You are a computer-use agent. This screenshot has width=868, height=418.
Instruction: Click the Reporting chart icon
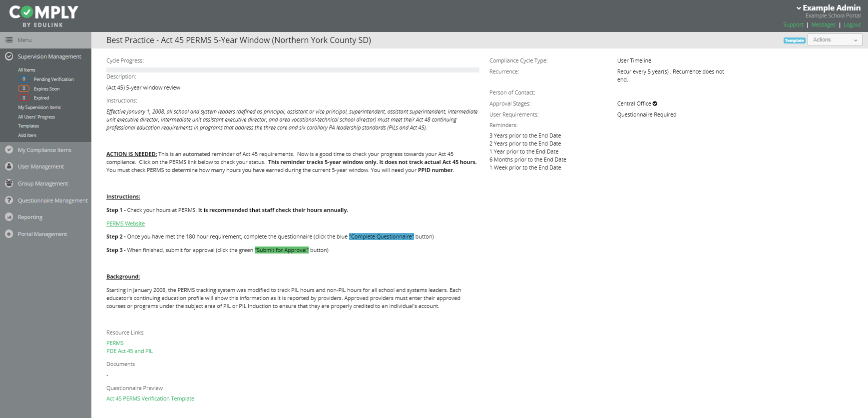[9, 216]
